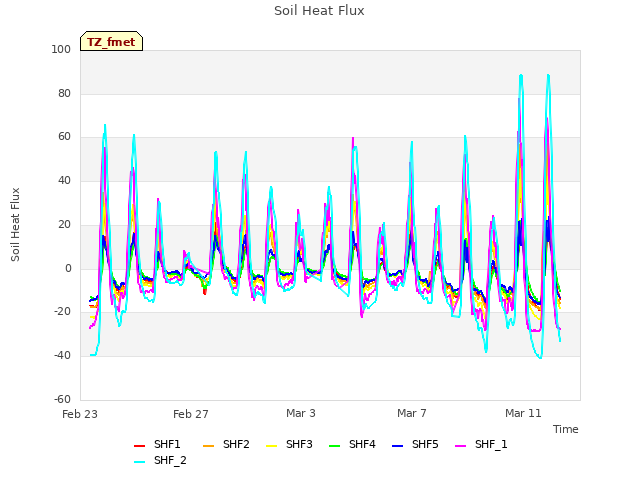Click the Feb 27 x-axis tick label
Viewport: 640px width, 480px height.
coord(191,414)
